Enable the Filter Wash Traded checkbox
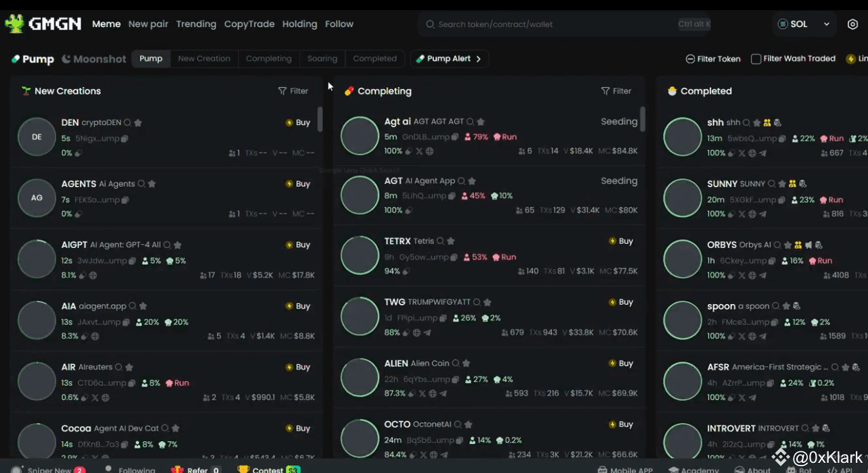The image size is (868, 473). (x=756, y=59)
